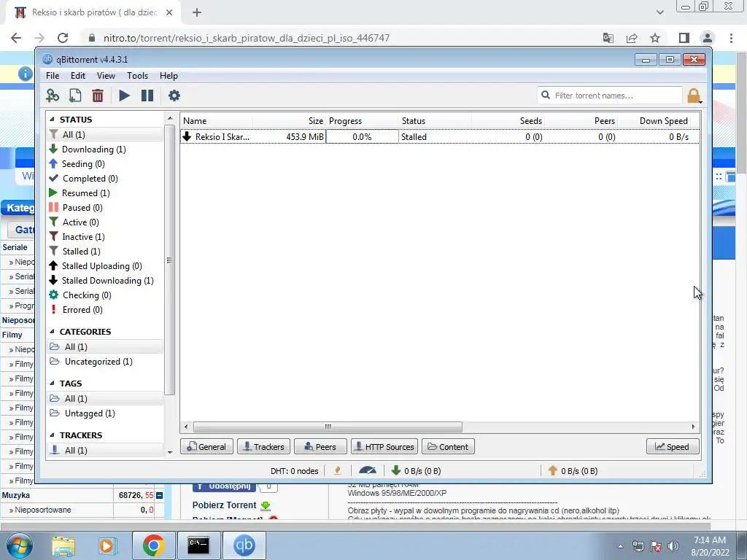The width and height of the screenshot is (747, 560).
Task: Select Resumed (1) status filter
Action: click(x=105, y=192)
